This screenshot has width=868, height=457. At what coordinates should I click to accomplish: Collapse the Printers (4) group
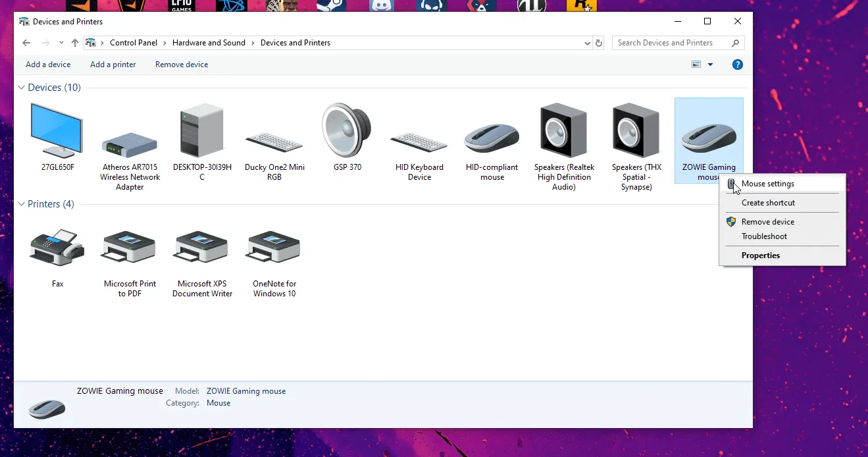click(22, 204)
